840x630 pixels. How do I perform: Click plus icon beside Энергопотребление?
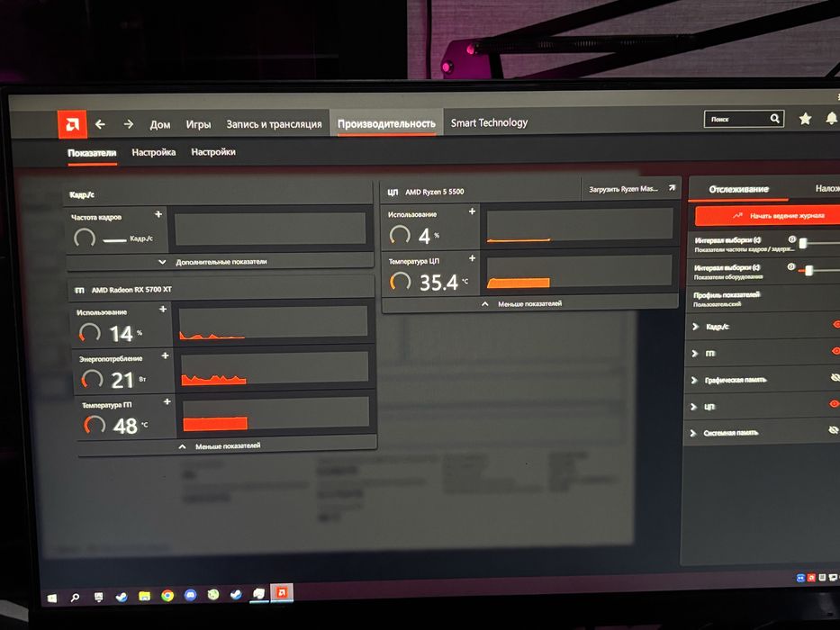click(x=165, y=355)
